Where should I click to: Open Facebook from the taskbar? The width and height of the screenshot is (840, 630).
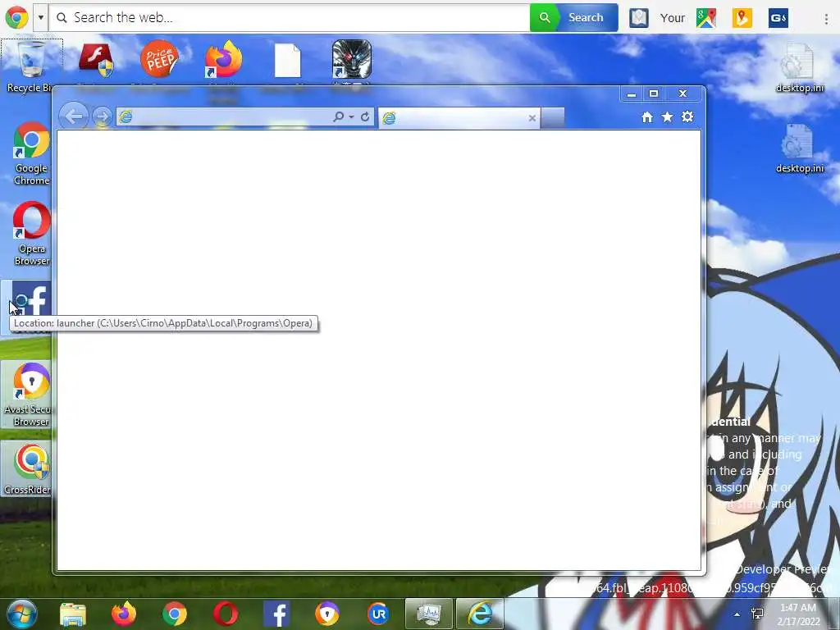tap(276, 614)
